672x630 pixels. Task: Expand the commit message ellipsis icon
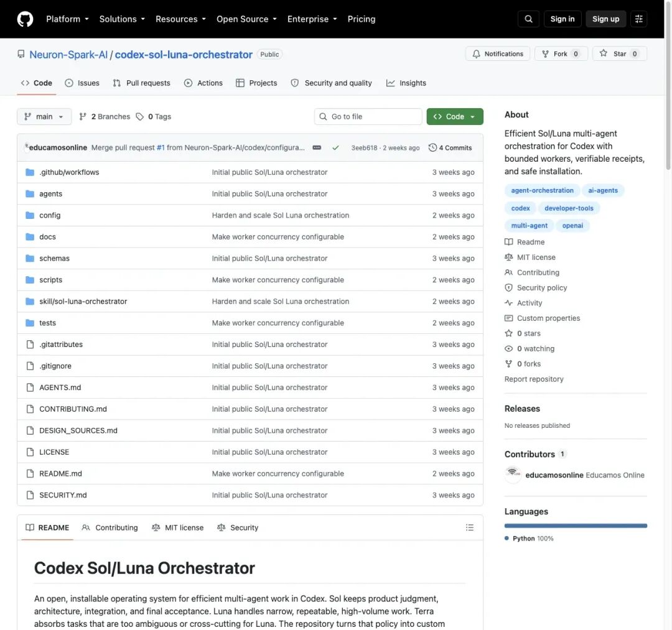(317, 148)
